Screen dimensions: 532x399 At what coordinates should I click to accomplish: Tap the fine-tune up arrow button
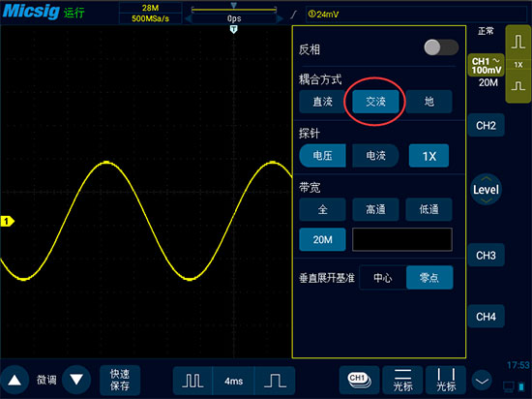[15, 380]
